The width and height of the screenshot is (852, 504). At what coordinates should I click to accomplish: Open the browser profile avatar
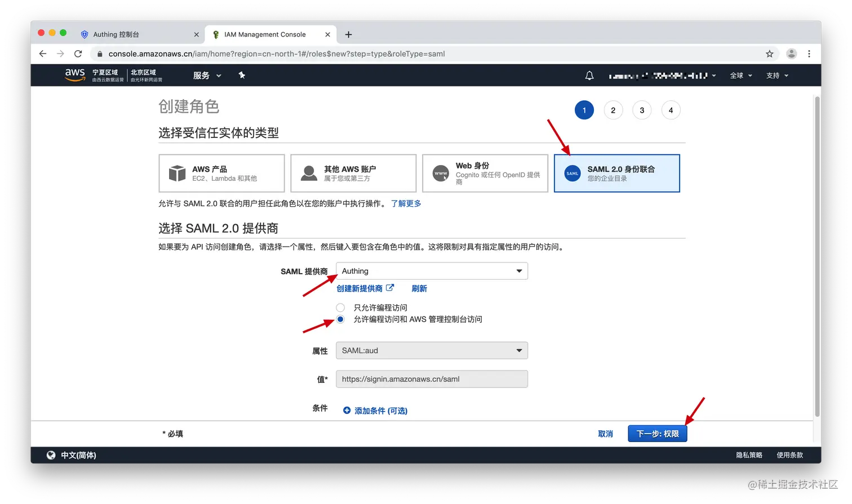coord(792,53)
